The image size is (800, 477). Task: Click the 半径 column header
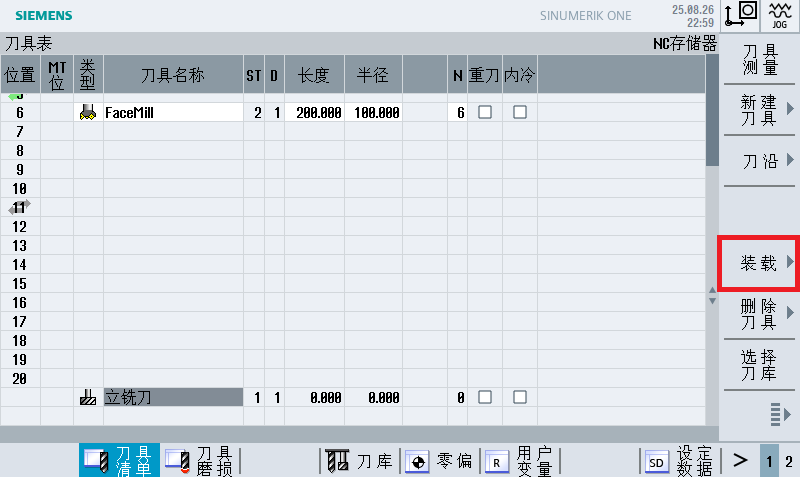tap(373, 74)
